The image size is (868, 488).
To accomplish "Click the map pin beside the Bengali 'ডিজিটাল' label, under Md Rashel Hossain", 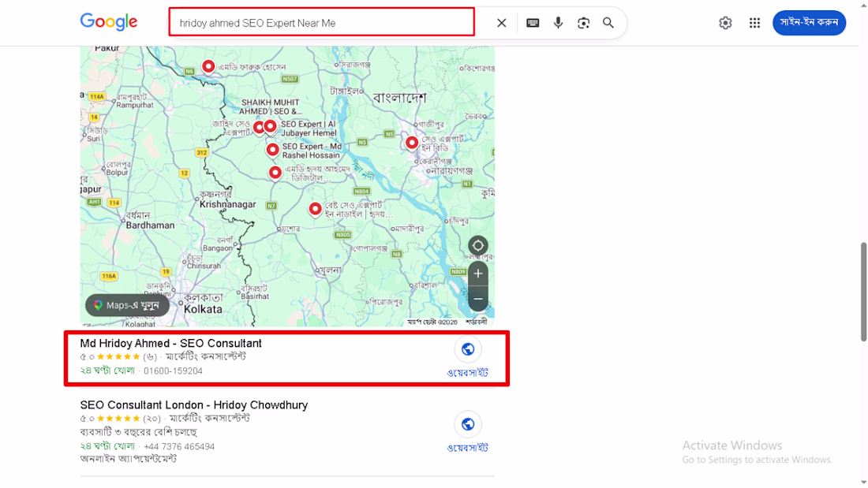I will (275, 173).
